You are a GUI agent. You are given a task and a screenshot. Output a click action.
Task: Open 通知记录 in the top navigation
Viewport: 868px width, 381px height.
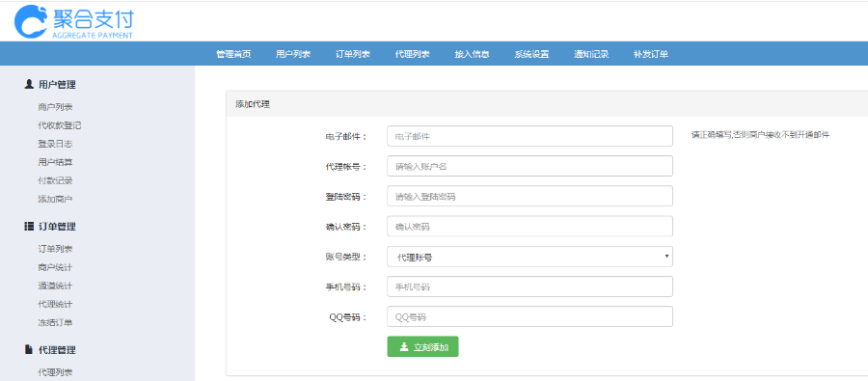[592, 54]
